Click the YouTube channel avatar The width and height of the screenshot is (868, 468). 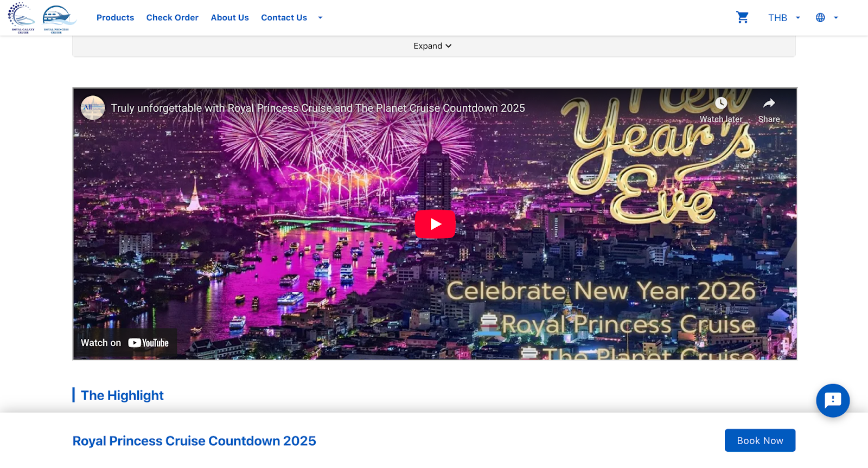tap(93, 108)
